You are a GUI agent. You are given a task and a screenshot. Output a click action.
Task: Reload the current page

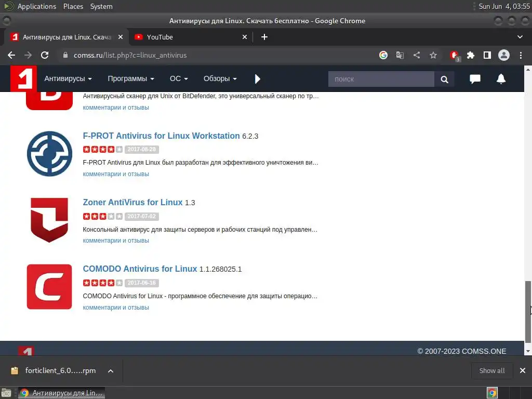pyautogui.click(x=45, y=55)
